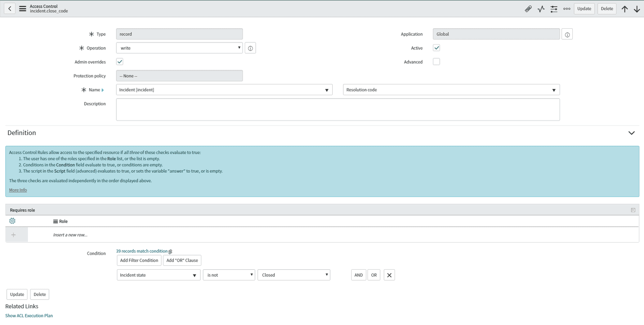The height and width of the screenshot is (325, 644).
Task: Open the Show ACL Execution Plan link
Action: (x=29, y=316)
